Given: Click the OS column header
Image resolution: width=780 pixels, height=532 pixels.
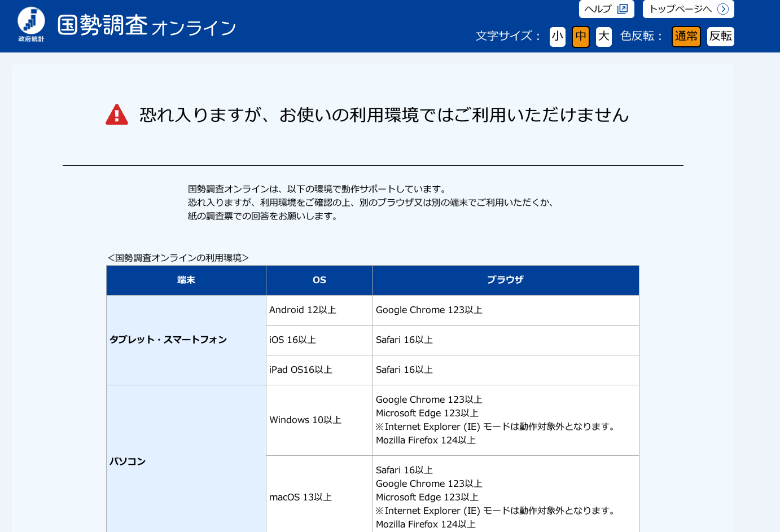Looking at the screenshot, I should pos(319,280).
